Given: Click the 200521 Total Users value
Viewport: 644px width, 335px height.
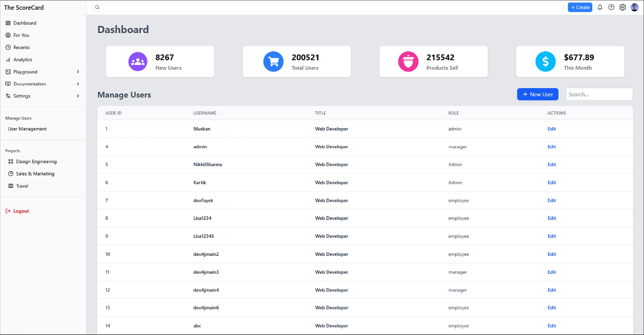Looking at the screenshot, I should coord(305,57).
